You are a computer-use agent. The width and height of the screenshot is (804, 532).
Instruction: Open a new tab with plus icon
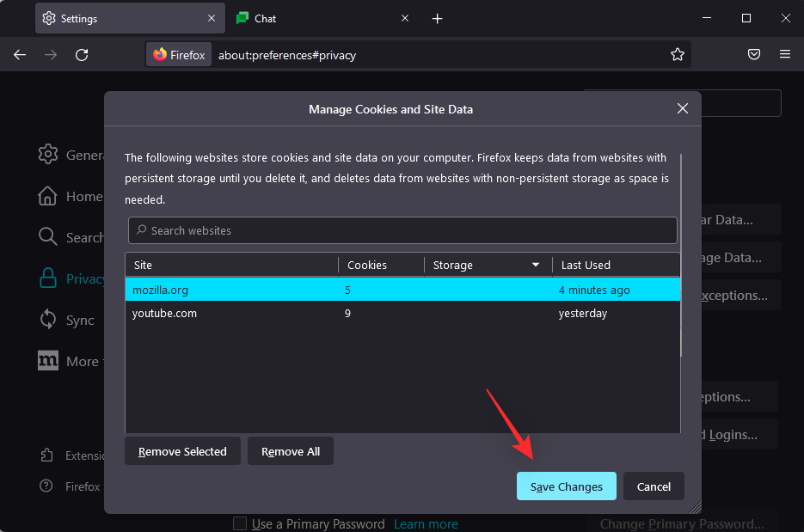(x=437, y=18)
